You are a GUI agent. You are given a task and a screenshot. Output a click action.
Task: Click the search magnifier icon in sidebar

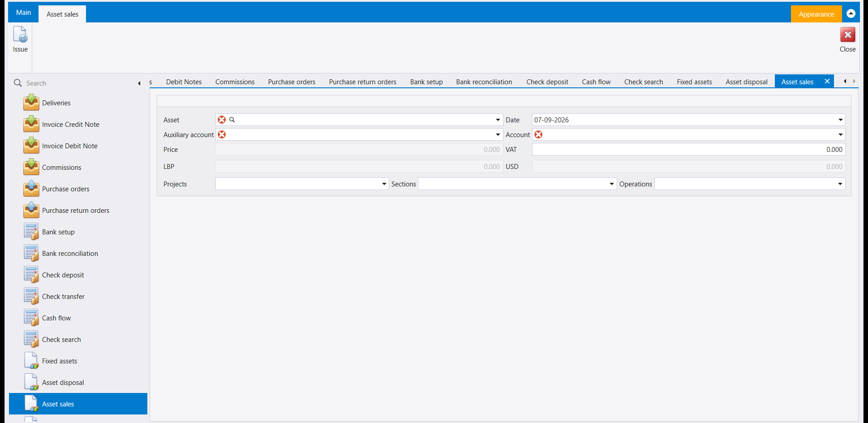[18, 83]
